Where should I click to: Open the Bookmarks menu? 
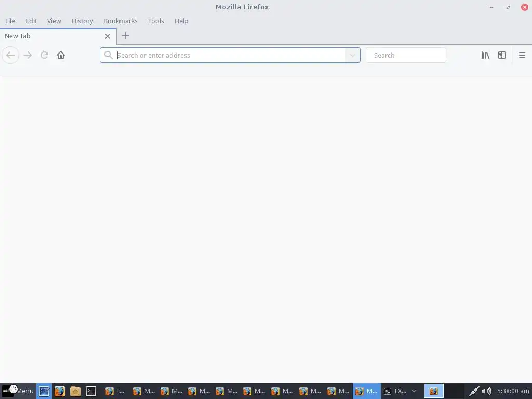(x=120, y=21)
